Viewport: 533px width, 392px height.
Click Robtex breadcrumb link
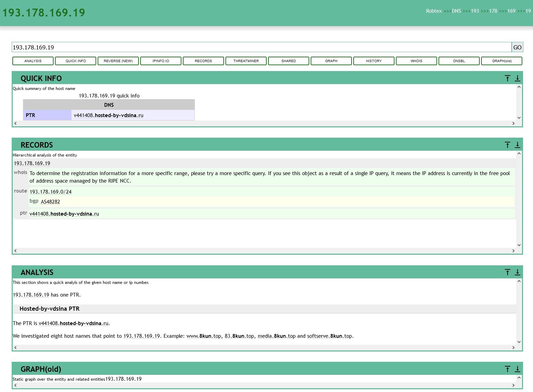[434, 11]
